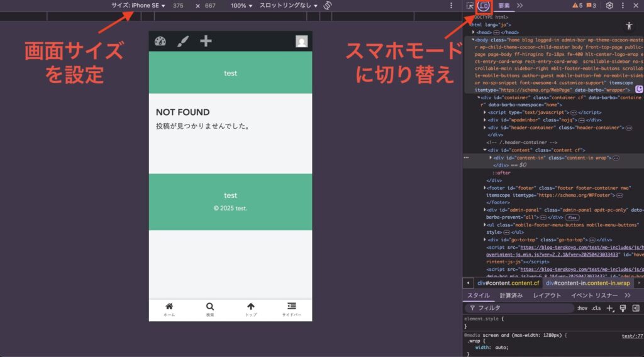644x357 pixels.
Task: Collapse the div#content node
Action: coord(485,150)
